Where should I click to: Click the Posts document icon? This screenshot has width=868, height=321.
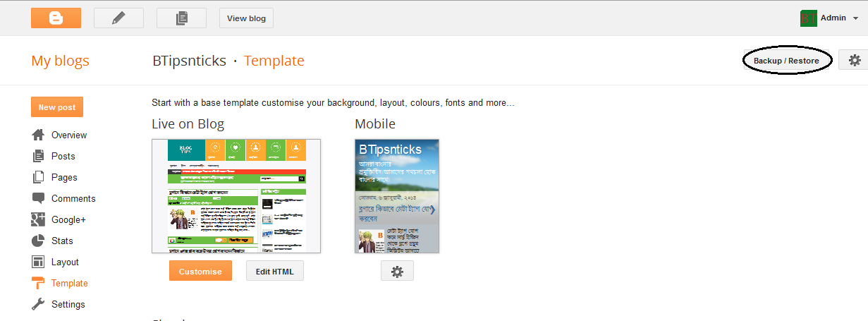tap(38, 156)
